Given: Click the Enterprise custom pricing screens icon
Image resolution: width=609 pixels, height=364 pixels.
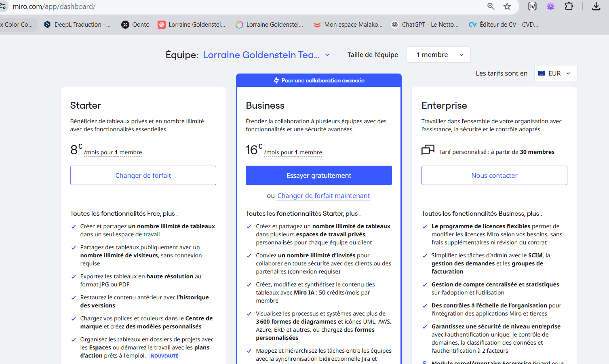Looking at the screenshot, I should tap(428, 150).
